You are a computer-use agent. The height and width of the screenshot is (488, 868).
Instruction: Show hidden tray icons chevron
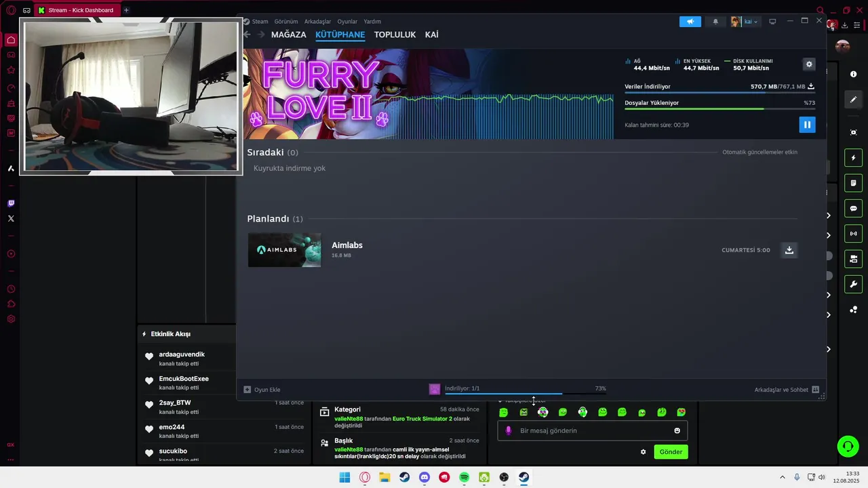pos(783,477)
